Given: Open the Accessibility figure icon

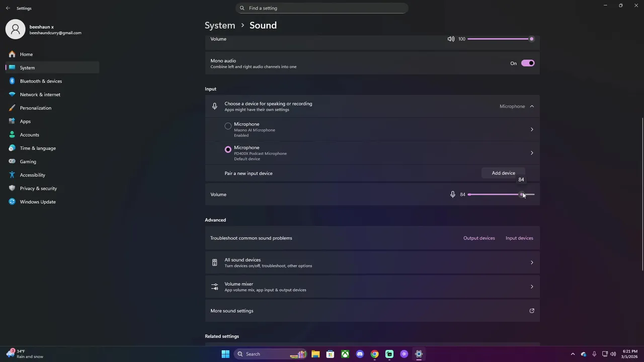Looking at the screenshot, I should pos(12,175).
